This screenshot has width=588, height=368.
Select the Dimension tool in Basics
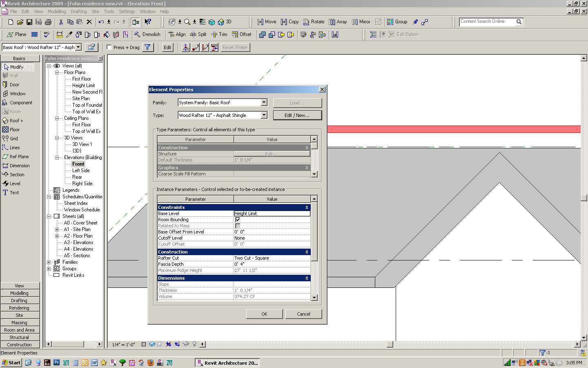pos(19,166)
